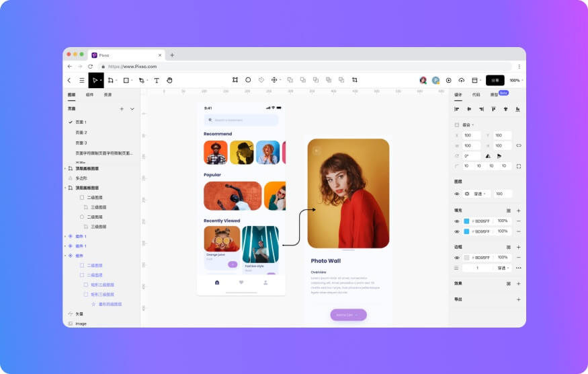Switch to the design tab
The width and height of the screenshot is (588, 374).
click(x=458, y=95)
